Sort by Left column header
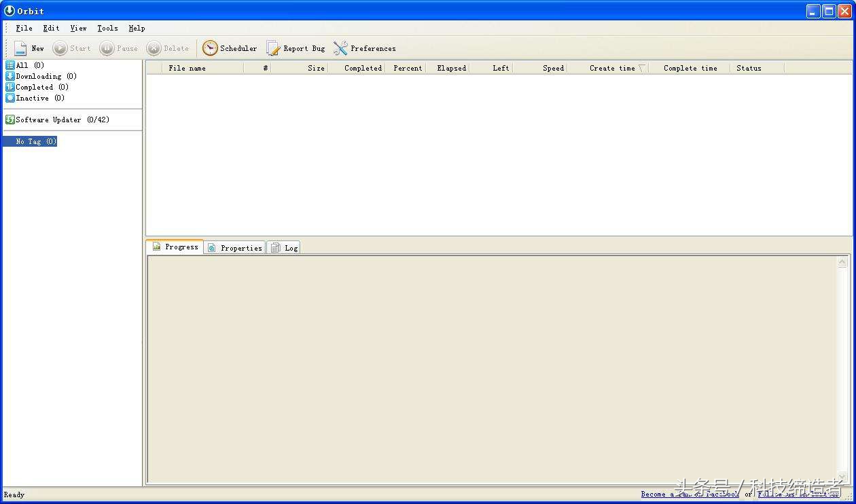Viewport: 856px width, 504px height. pos(491,68)
